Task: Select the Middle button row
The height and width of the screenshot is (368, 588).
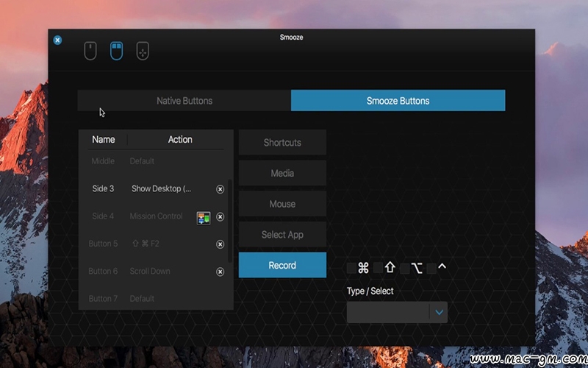Action: [156, 161]
